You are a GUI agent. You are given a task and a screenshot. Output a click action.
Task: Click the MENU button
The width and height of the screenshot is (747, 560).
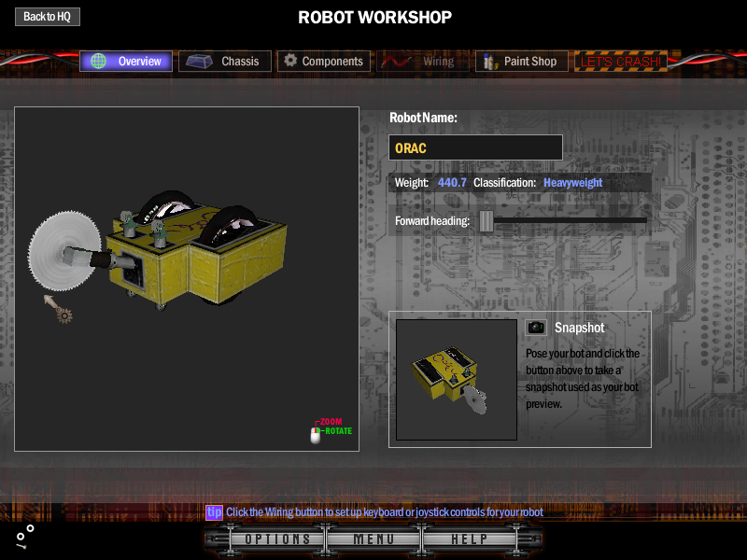(373, 539)
